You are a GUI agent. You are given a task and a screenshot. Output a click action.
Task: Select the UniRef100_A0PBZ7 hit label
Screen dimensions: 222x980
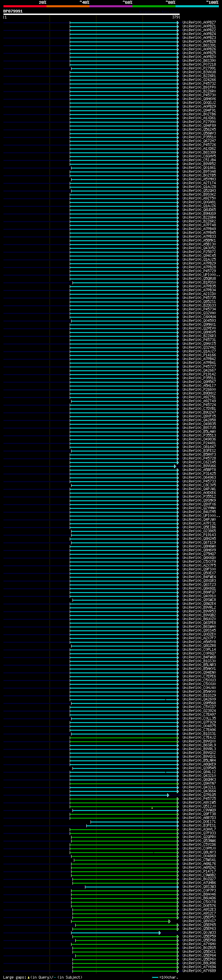[x=199, y=23]
